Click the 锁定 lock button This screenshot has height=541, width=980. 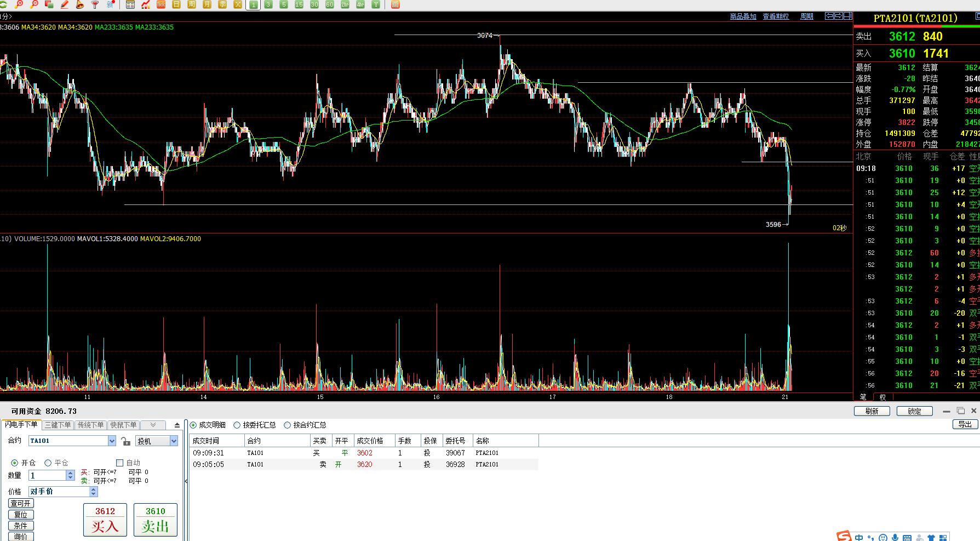point(915,411)
